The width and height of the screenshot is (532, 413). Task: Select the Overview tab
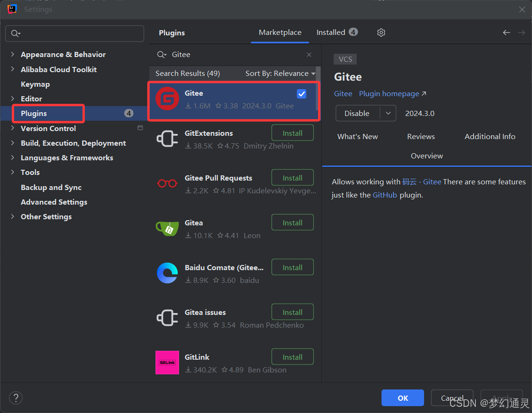426,156
